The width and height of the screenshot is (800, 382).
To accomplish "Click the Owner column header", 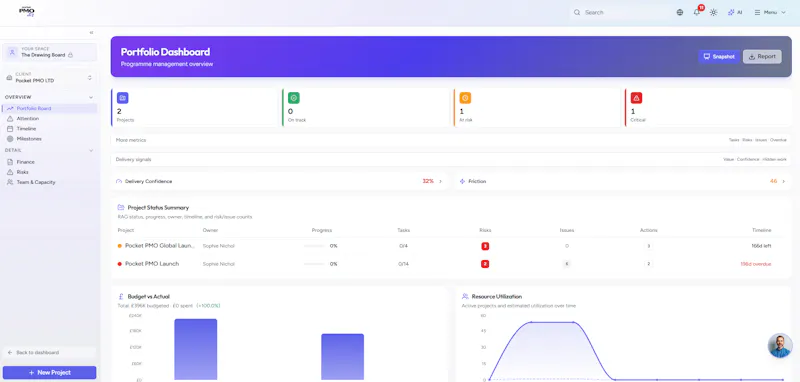I will pyautogui.click(x=210, y=231).
